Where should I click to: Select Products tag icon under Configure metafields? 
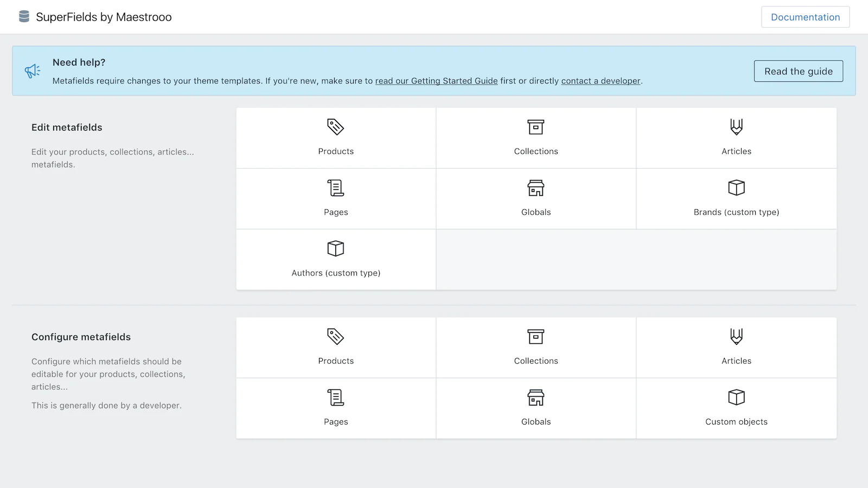click(x=336, y=337)
